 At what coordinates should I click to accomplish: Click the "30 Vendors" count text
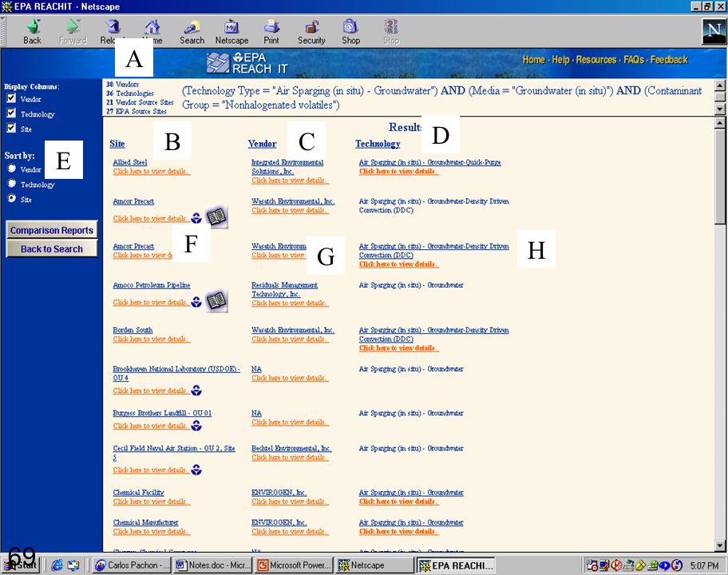click(123, 85)
